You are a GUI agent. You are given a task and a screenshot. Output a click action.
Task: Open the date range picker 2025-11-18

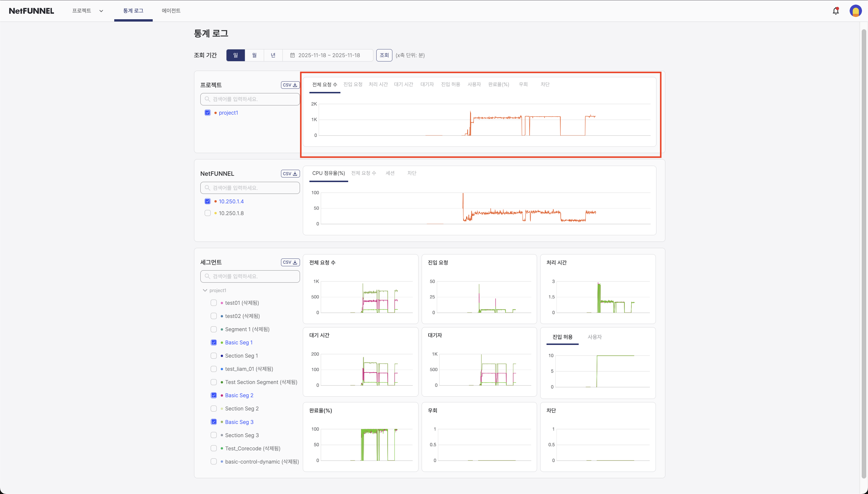click(329, 55)
